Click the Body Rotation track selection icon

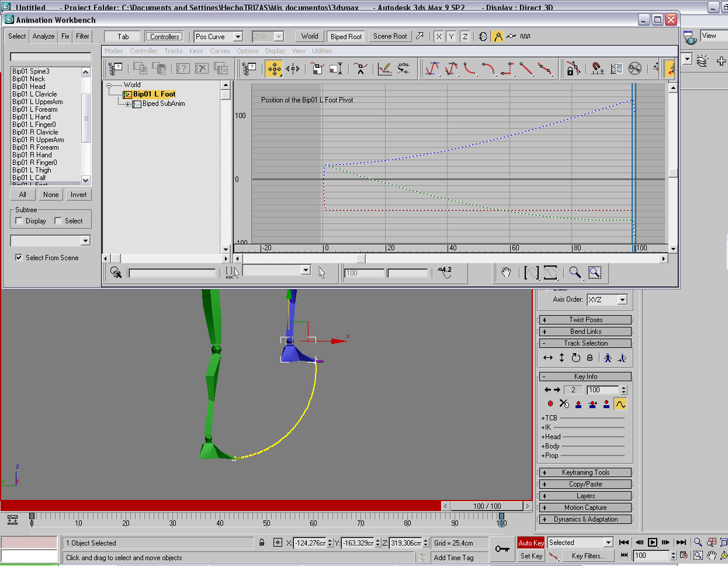576,358
